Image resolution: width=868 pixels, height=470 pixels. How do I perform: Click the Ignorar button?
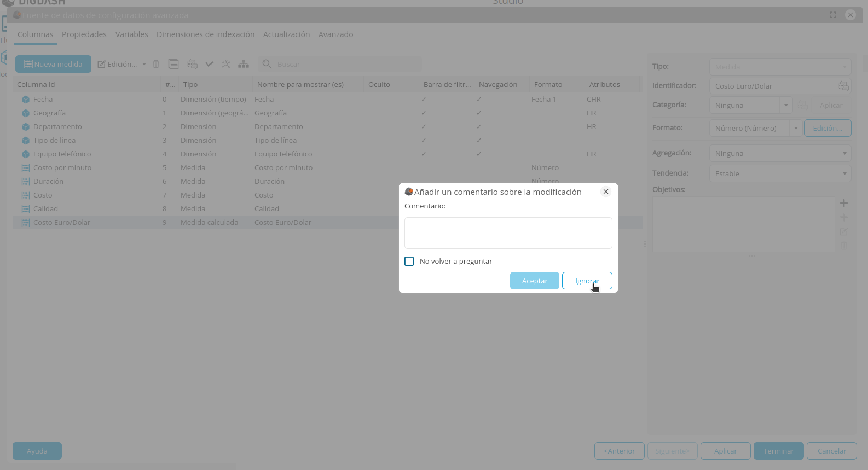point(587,281)
